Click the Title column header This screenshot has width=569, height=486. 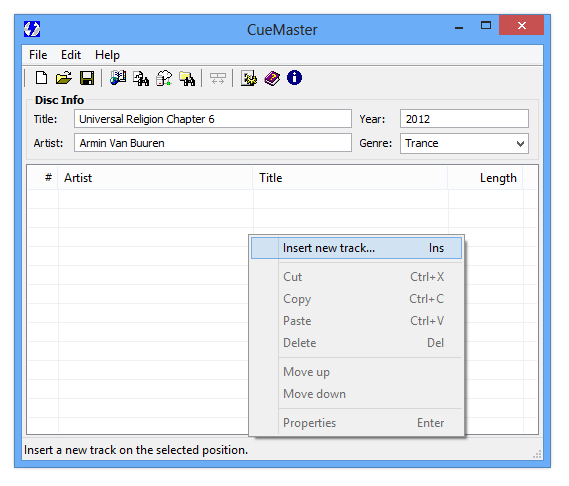coord(350,178)
